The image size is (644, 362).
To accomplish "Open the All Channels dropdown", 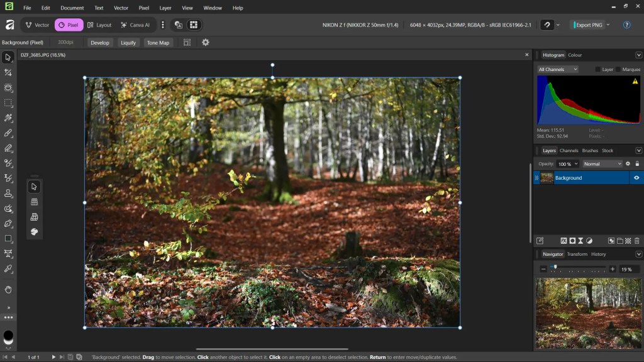I will point(557,70).
